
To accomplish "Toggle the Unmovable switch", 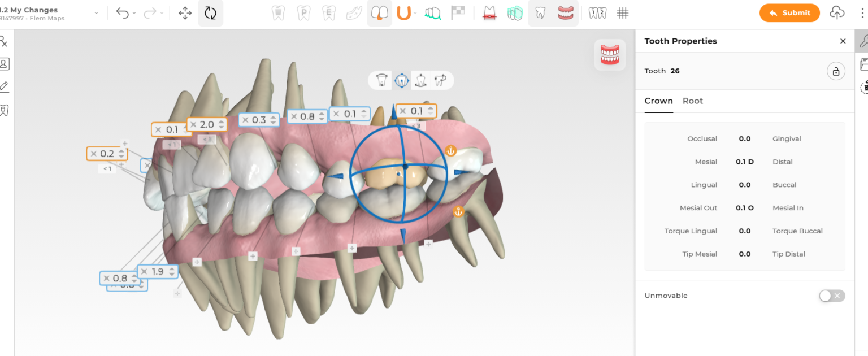I will (831, 296).
